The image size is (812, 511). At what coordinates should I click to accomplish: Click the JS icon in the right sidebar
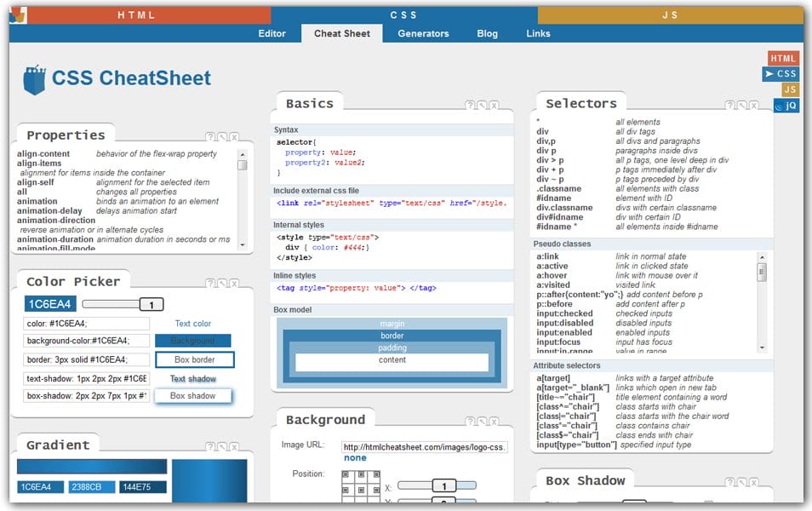(x=788, y=89)
